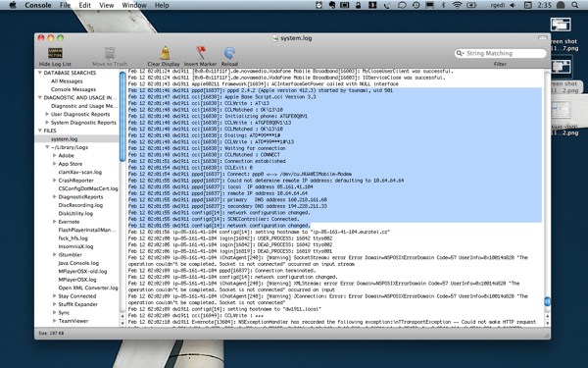Open the File menu

pos(66,5)
